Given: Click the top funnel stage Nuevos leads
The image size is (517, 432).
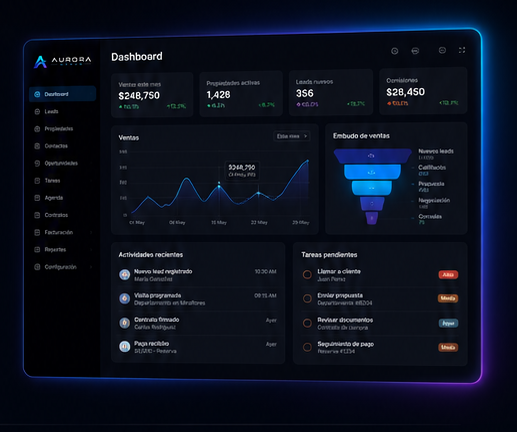Looking at the screenshot, I should click(373, 156).
